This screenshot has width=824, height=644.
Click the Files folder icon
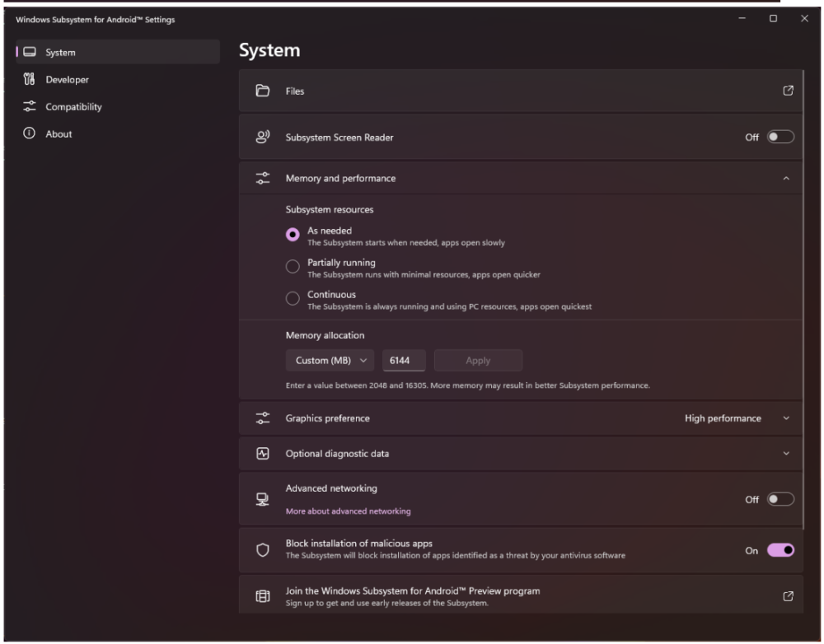click(263, 91)
